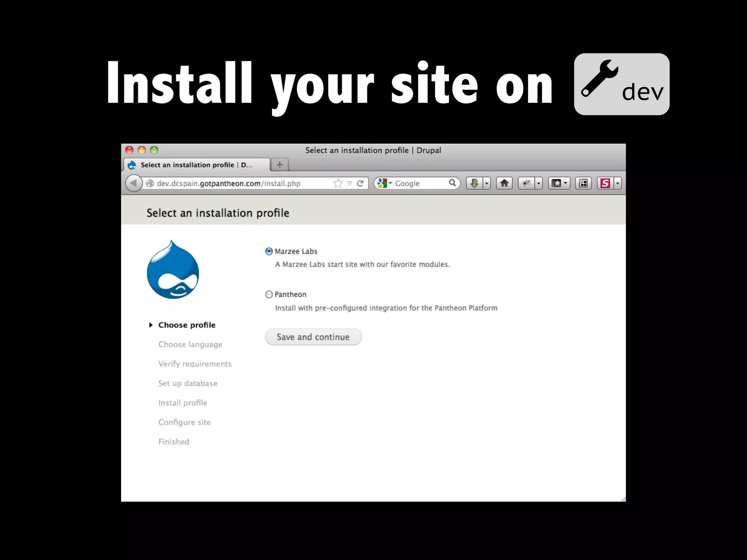Click the Pantheon Platform integration description text
Image resolution: width=747 pixels, height=560 pixels.
click(x=386, y=308)
